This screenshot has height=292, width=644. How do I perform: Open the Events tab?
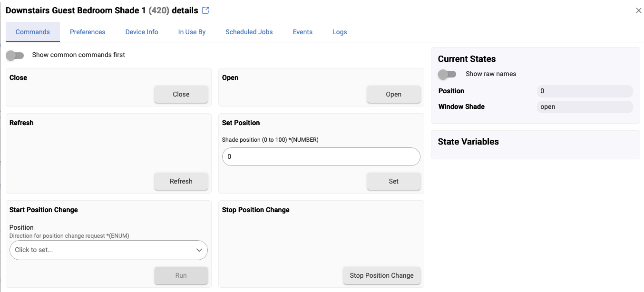pyautogui.click(x=302, y=32)
